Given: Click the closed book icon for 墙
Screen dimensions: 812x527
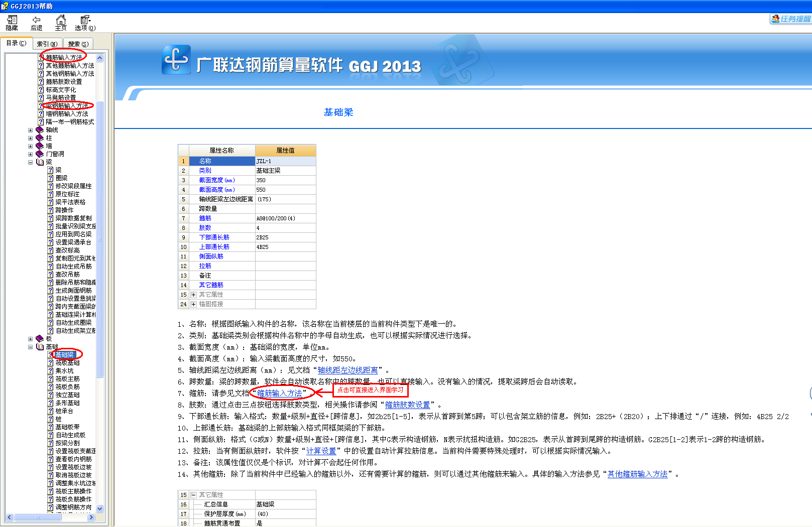Looking at the screenshot, I should tap(40, 146).
